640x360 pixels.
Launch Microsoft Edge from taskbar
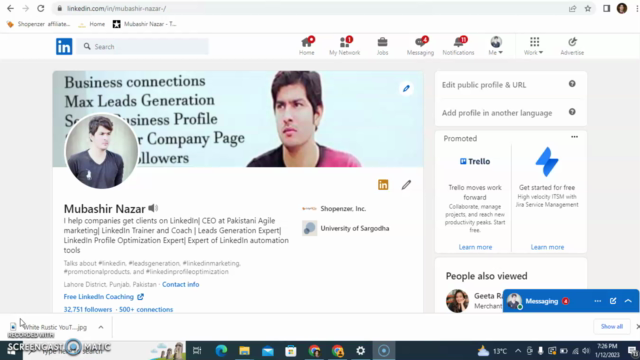coord(221,351)
